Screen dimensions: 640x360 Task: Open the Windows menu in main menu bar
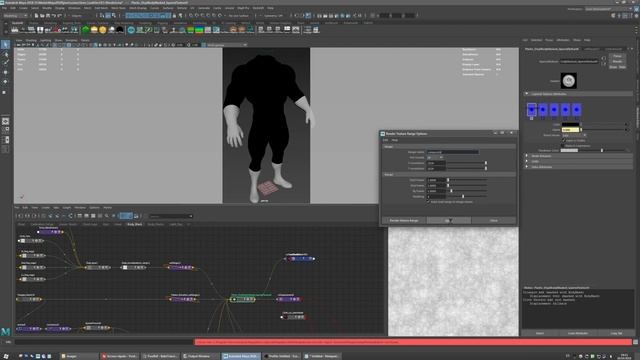74,8
